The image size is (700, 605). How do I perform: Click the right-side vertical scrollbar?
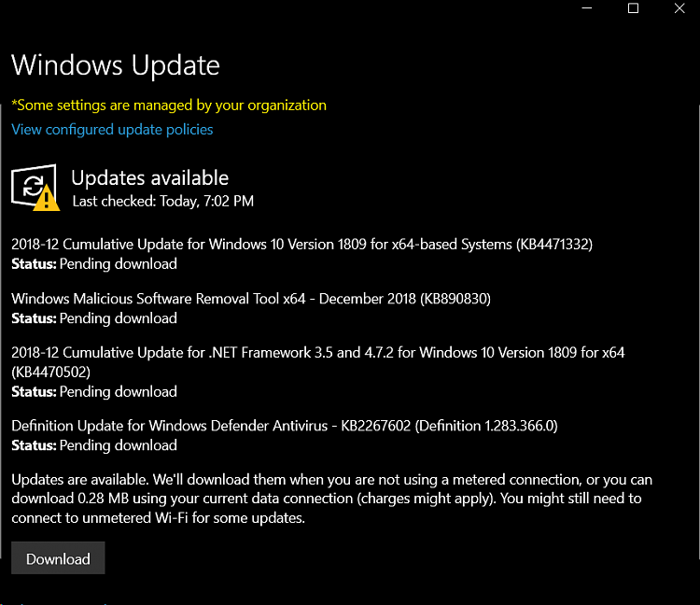(699, 331)
